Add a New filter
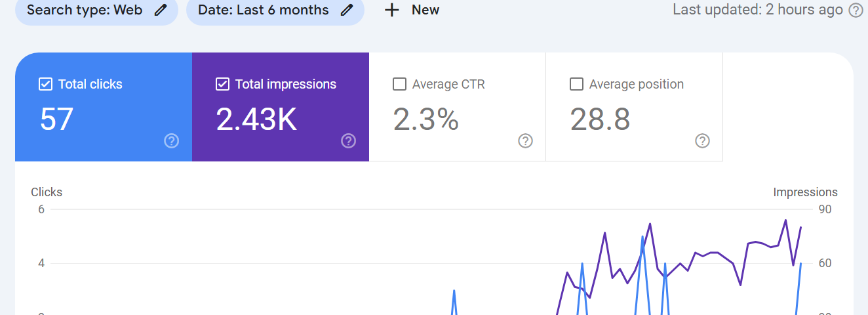The image size is (868, 315). tap(412, 10)
